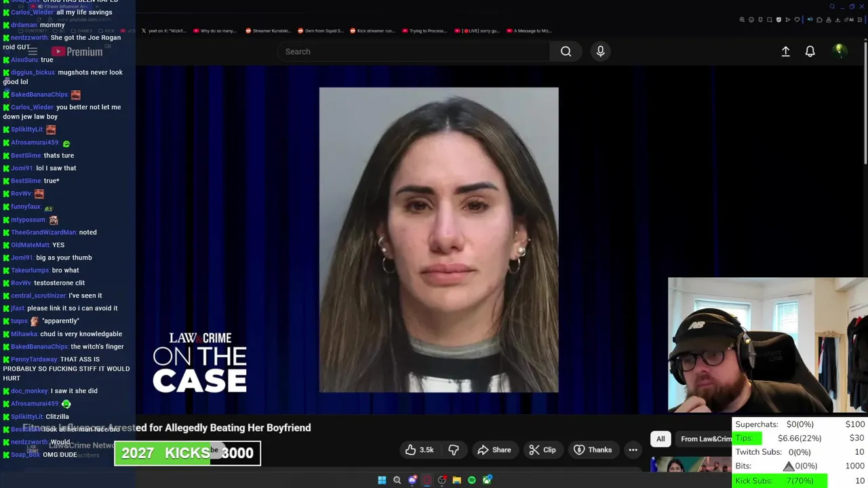Screen dimensions: 868x488
Task: Switch to the 'yeet on X' browser tab
Action: click(163, 30)
